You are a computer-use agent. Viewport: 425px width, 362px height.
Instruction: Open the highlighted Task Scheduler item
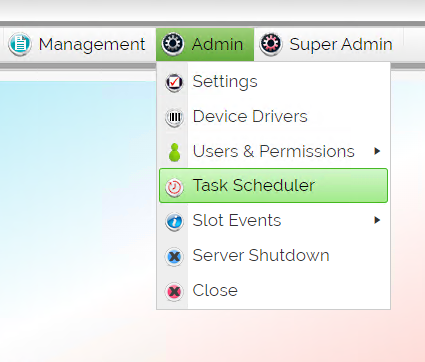click(273, 185)
